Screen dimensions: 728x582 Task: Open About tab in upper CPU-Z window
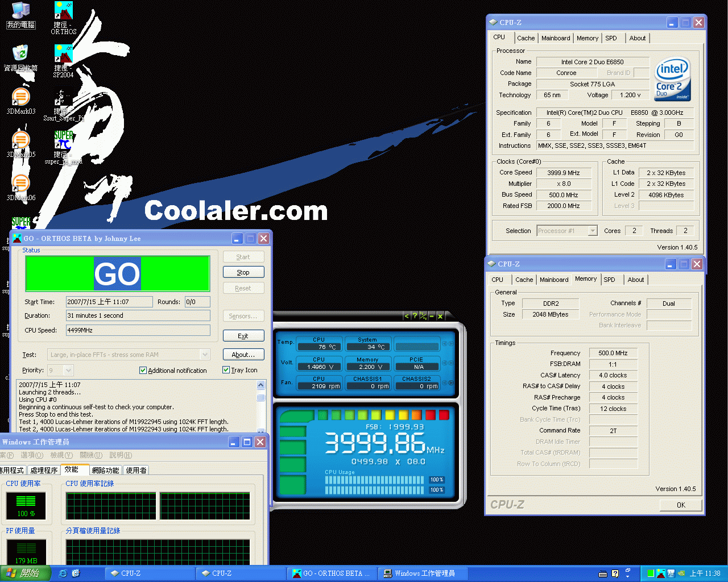[x=638, y=38]
